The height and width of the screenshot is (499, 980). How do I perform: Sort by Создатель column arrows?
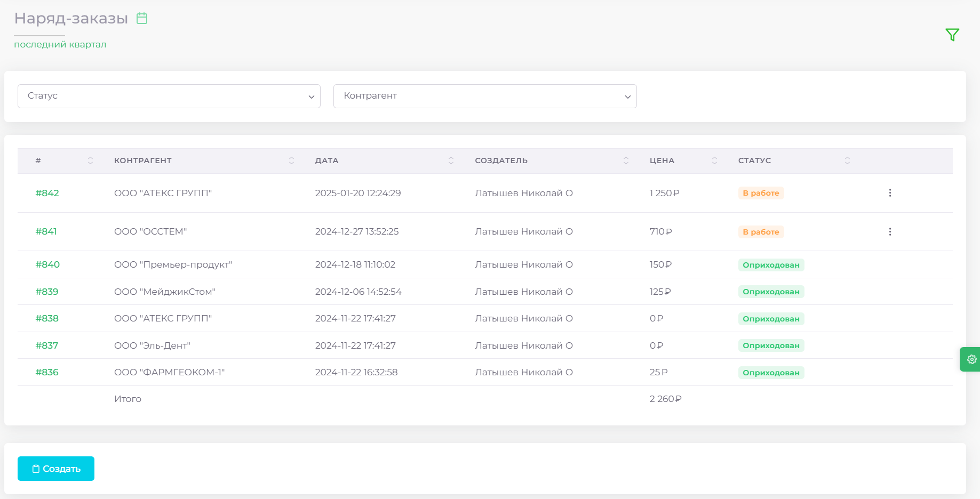click(626, 160)
